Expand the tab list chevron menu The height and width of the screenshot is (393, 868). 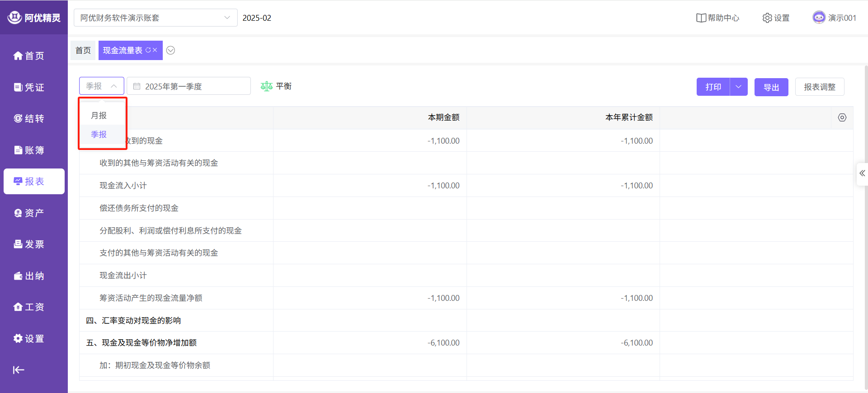coord(170,50)
